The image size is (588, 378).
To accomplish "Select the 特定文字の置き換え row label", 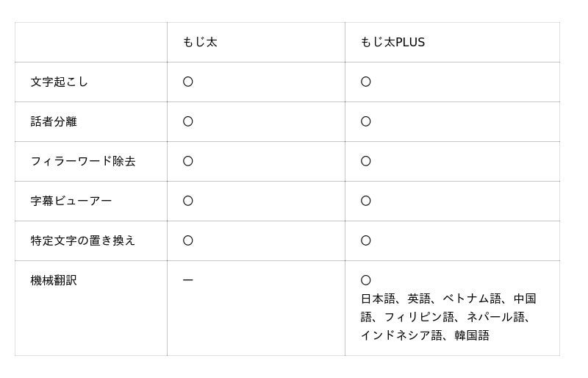I will point(83,241).
